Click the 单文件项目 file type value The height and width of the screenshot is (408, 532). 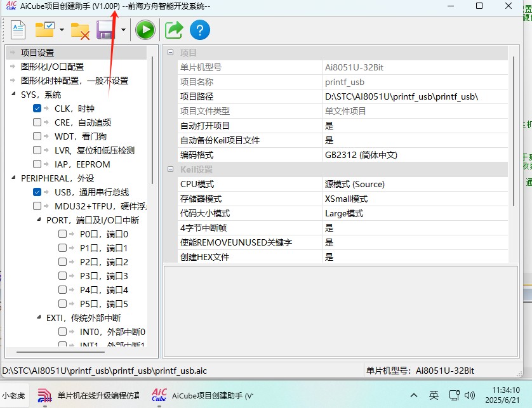415,111
